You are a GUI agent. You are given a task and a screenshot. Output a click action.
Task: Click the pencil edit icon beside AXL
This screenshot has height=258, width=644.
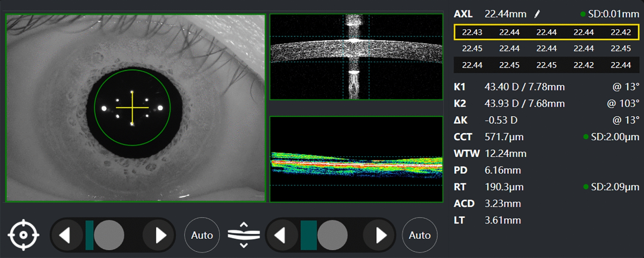[x=537, y=14]
